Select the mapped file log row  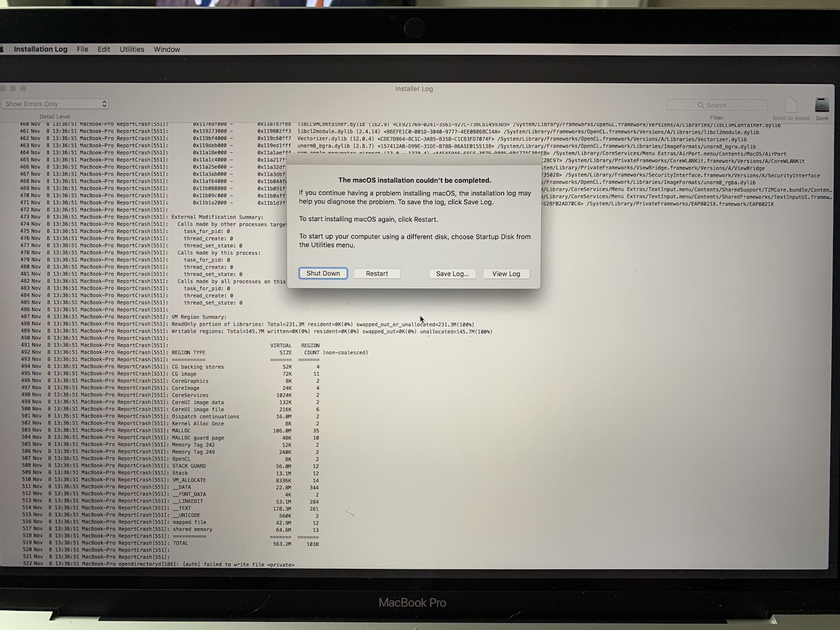click(x=170, y=523)
